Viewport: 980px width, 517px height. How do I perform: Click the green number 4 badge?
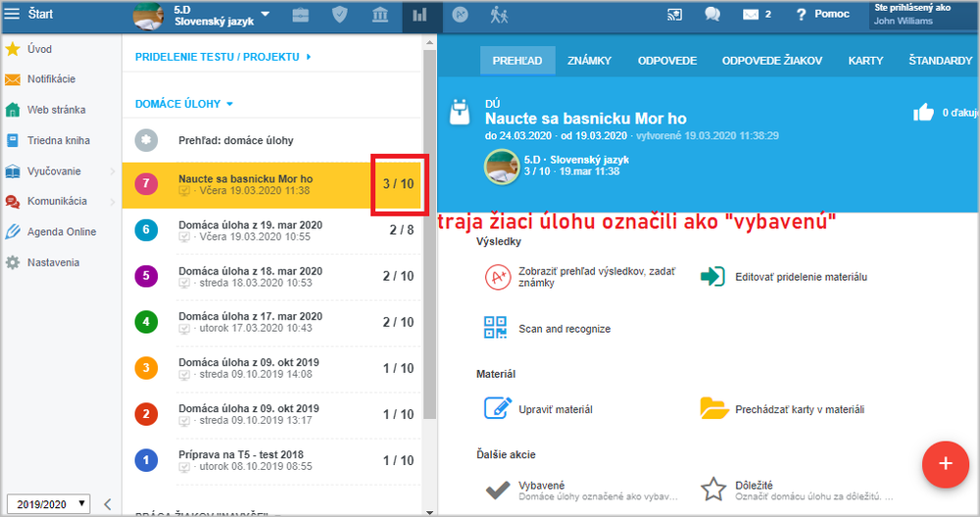(x=146, y=322)
